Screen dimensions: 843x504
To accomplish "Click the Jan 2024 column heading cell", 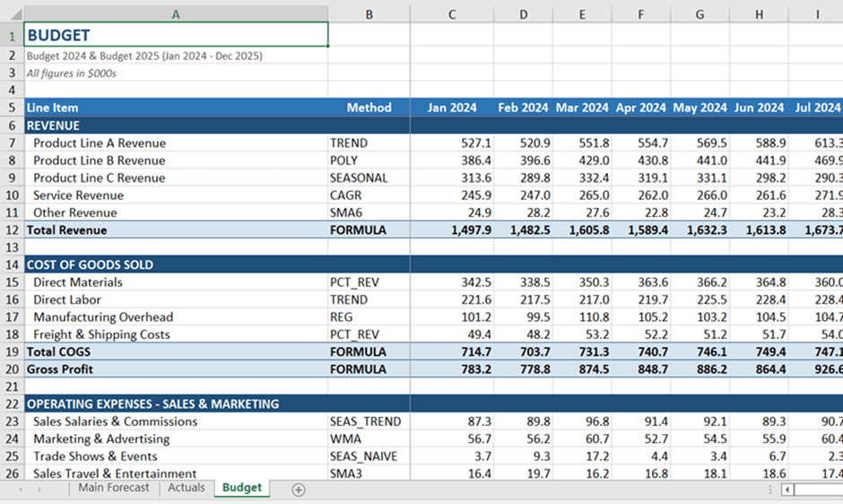I will (452, 108).
